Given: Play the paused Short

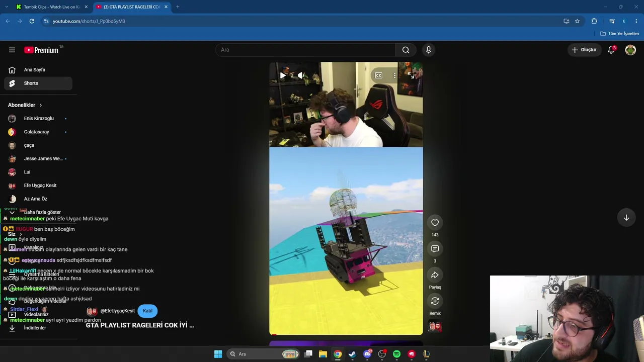Looking at the screenshot, I should point(283,75).
